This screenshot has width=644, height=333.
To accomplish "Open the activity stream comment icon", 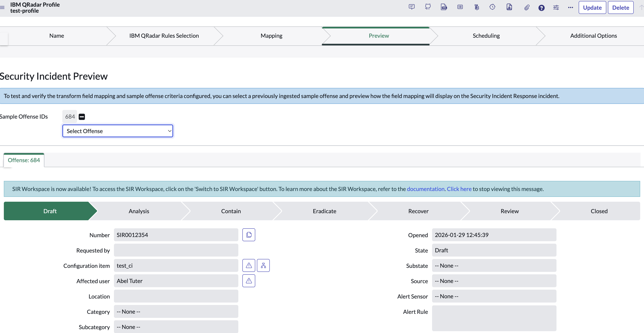I will (412, 7).
